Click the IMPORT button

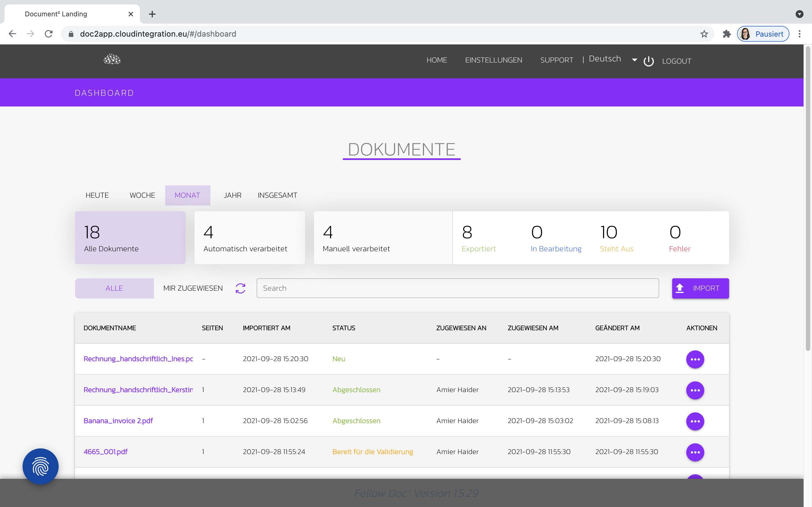700,288
